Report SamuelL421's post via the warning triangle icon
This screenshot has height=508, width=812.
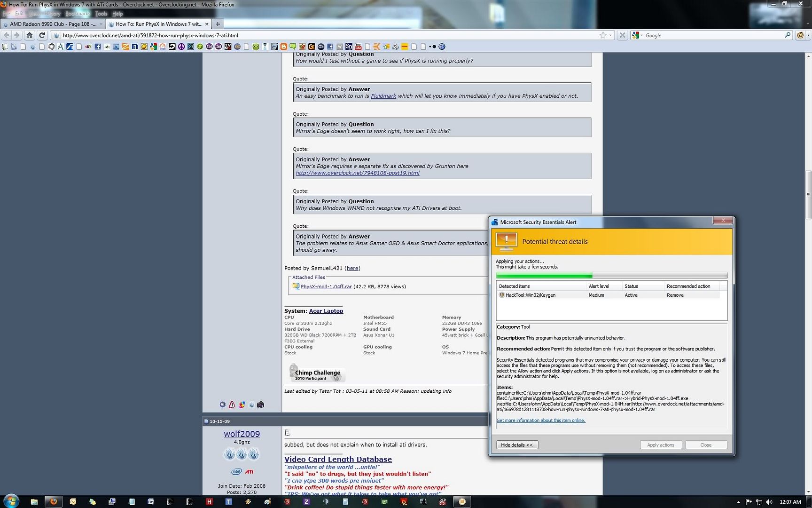click(232, 405)
